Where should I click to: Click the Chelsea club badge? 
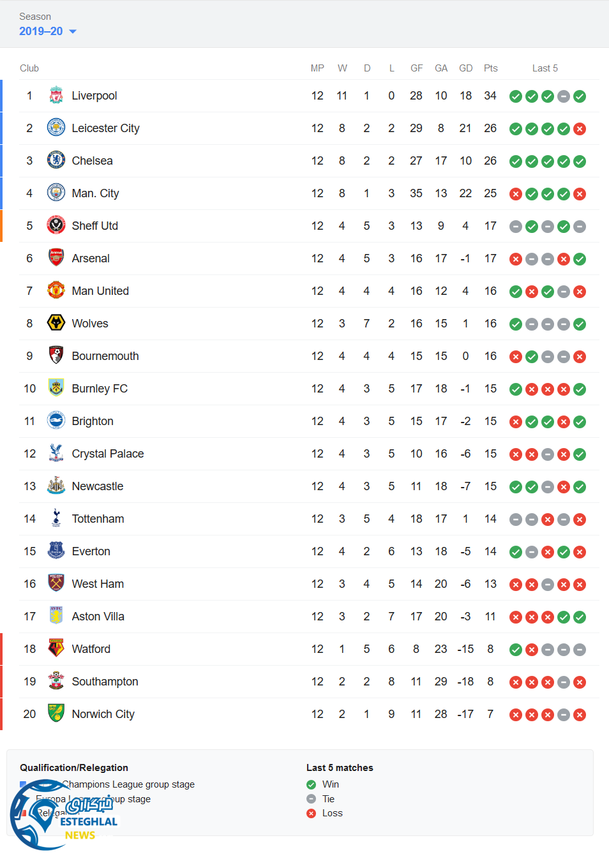click(x=56, y=161)
